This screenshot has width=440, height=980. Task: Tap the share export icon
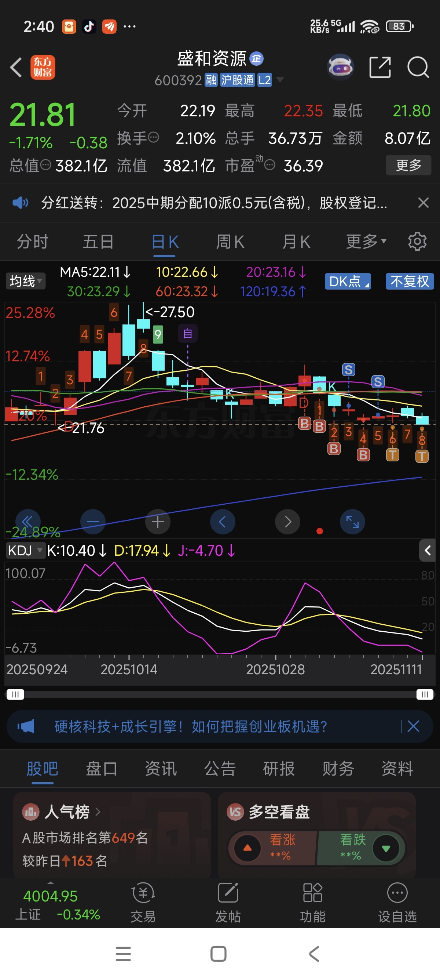tap(380, 67)
